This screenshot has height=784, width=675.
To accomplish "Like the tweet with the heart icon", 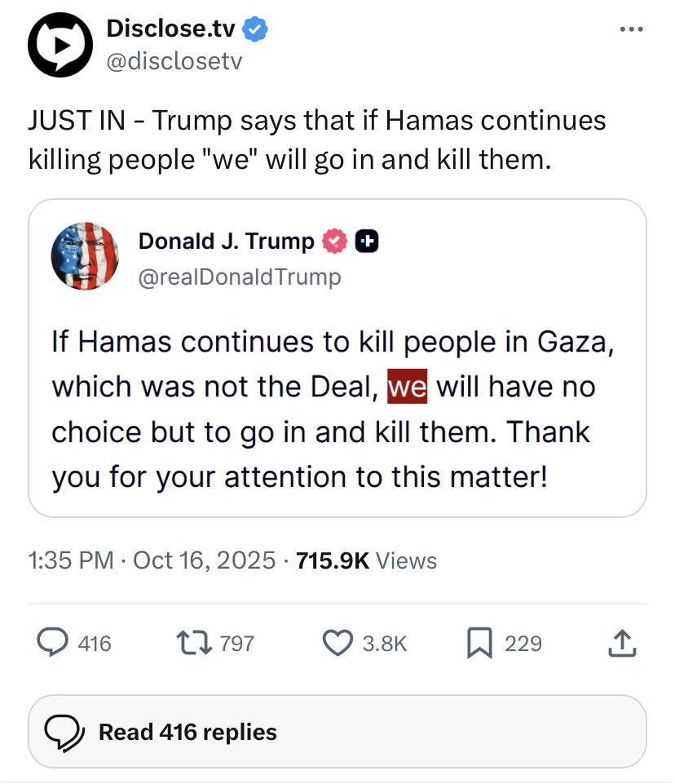I will coord(337,644).
